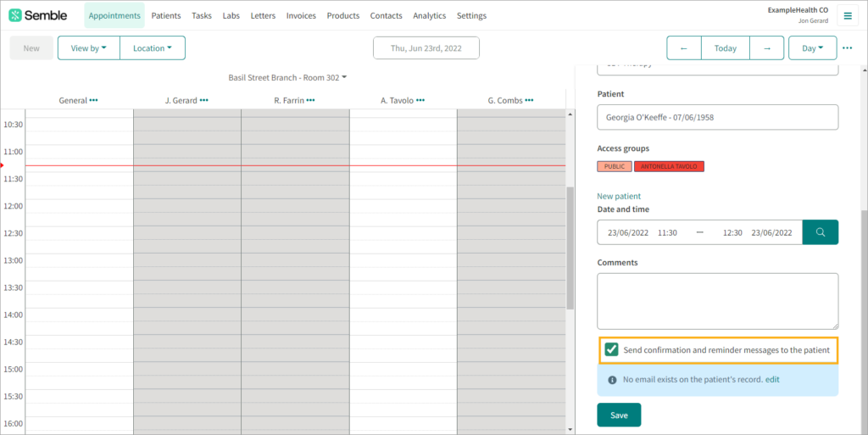Viewport: 868px width, 435px height.
Task: Open the Contacts tab
Action: tap(386, 15)
